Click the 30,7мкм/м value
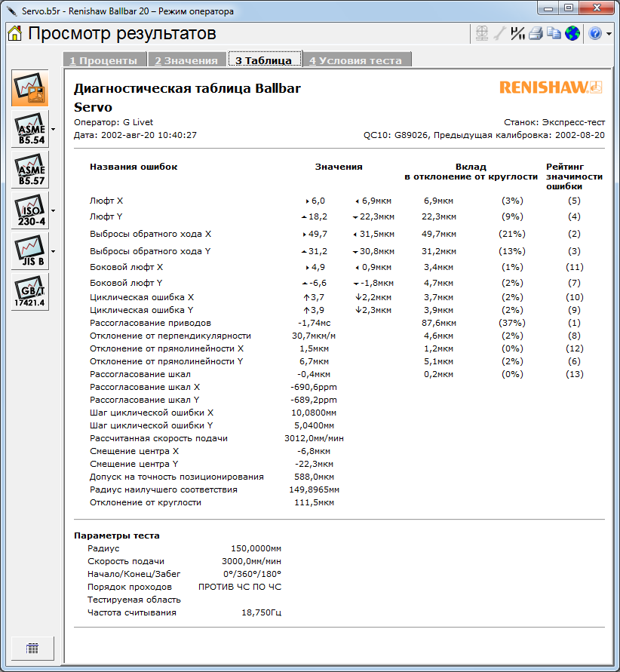This screenshot has height=672, width=620. click(314, 336)
